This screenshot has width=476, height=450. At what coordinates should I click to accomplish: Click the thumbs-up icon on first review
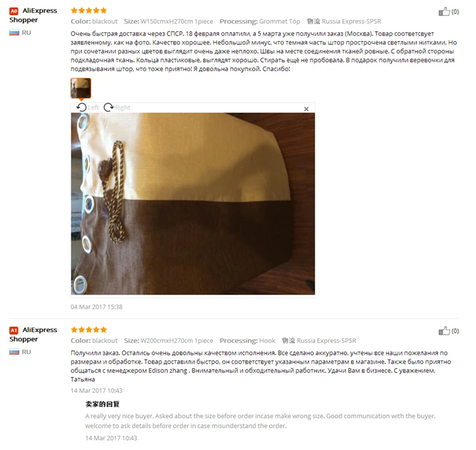click(444, 11)
